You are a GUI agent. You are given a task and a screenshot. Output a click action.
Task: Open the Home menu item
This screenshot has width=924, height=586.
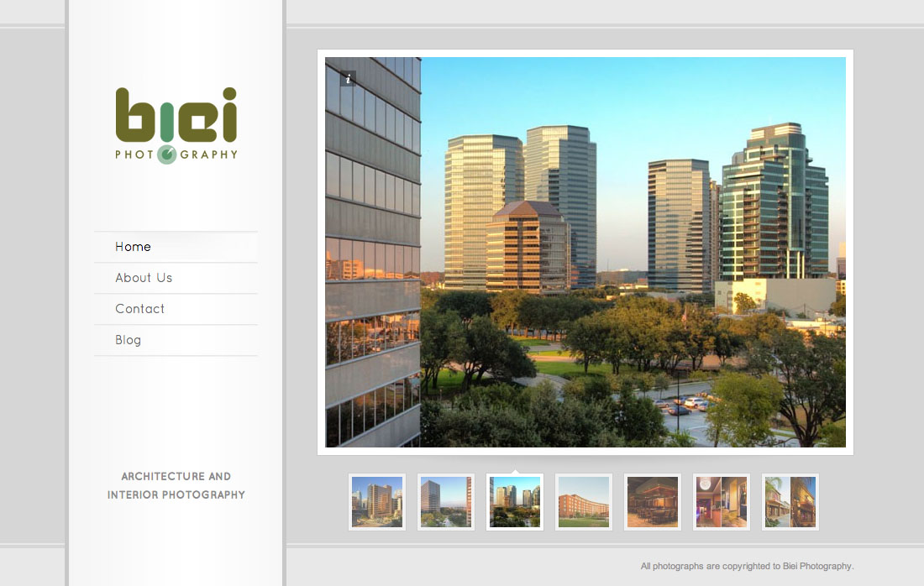coord(176,247)
